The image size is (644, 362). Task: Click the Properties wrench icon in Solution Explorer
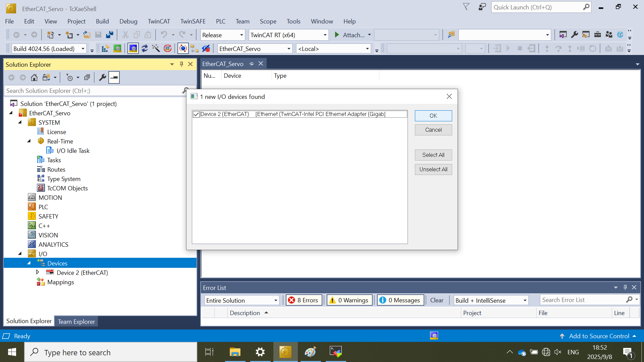coord(103,78)
